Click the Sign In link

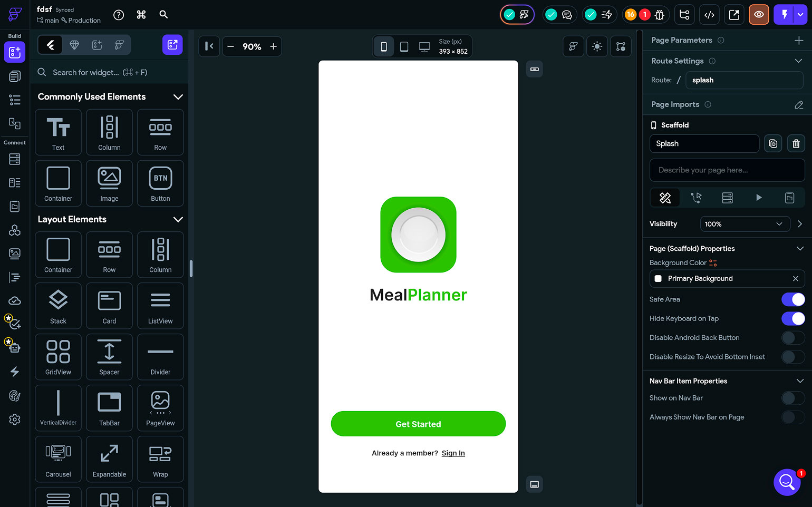pos(453,453)
